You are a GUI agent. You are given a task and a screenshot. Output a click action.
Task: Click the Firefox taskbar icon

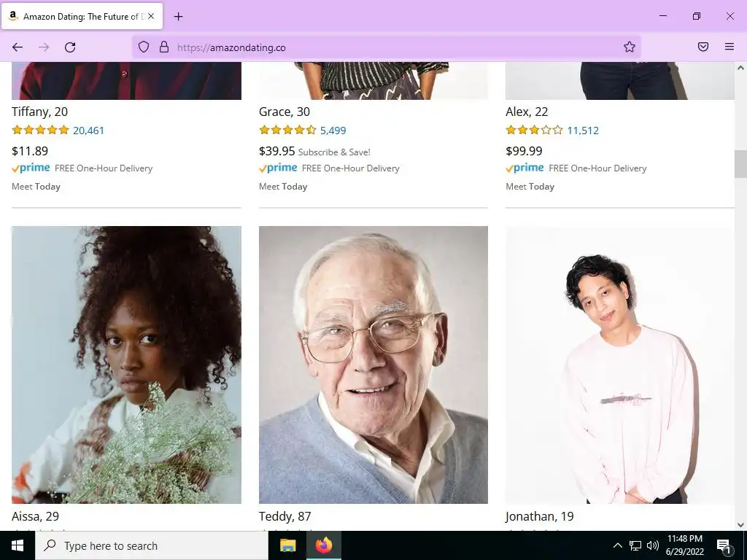tap(324, 545)
